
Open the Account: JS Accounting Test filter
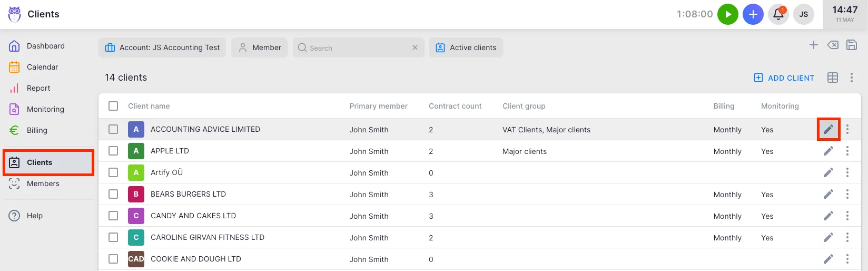click(x=162, y=47)
